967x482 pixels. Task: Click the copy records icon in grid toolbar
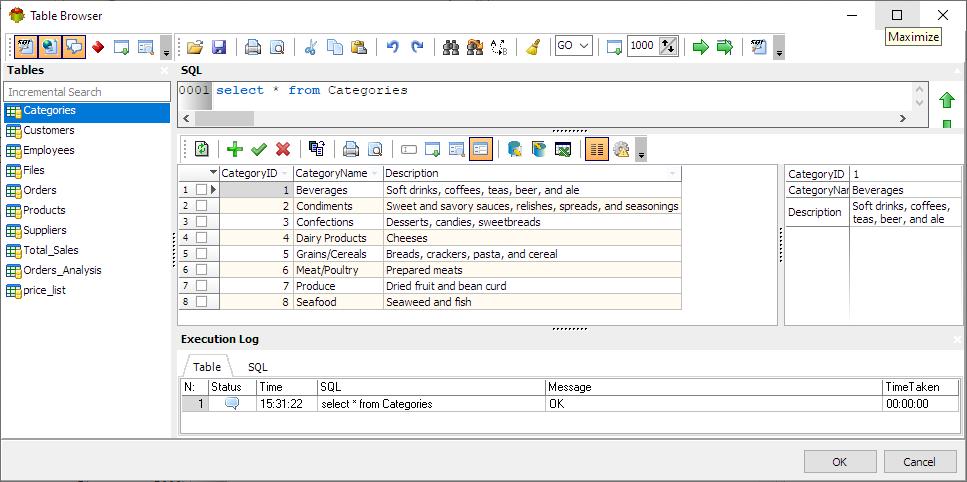pos(317,149)
